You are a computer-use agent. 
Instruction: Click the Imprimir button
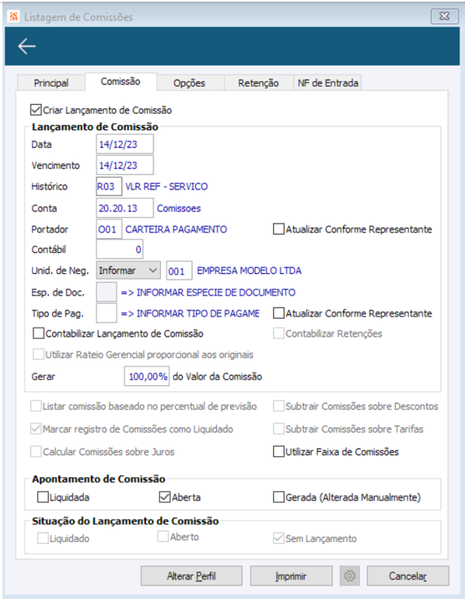291,576
